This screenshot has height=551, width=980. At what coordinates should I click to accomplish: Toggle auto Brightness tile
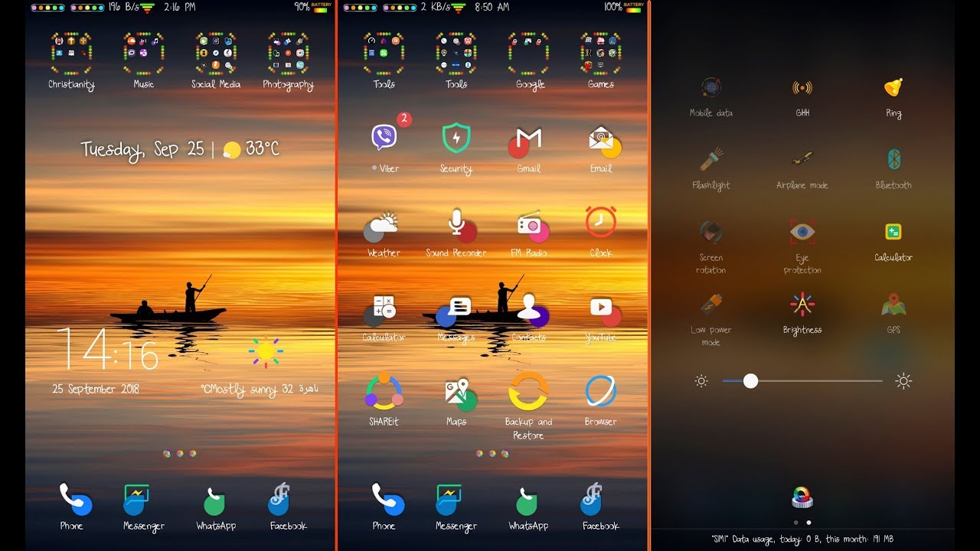coord(802,304)
